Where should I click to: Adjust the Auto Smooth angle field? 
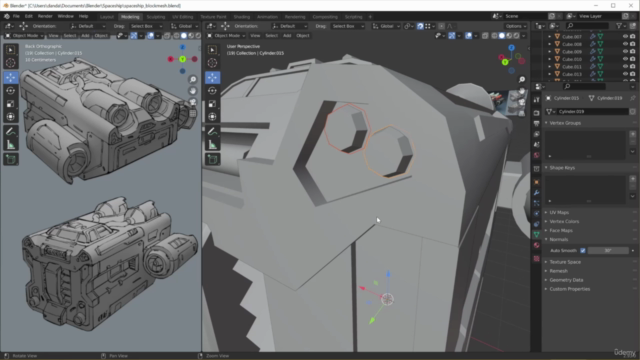(608, 251)
